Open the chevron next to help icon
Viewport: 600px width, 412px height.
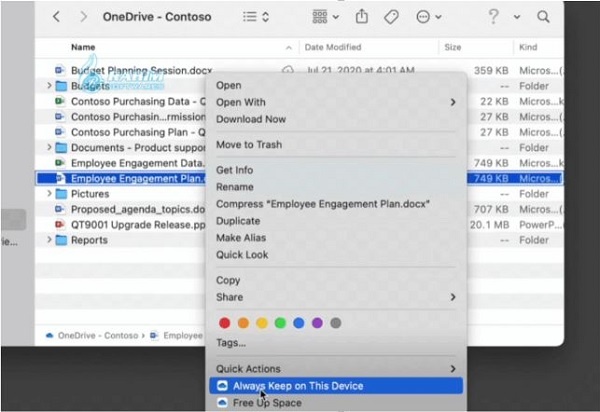[x=517, y=17]
